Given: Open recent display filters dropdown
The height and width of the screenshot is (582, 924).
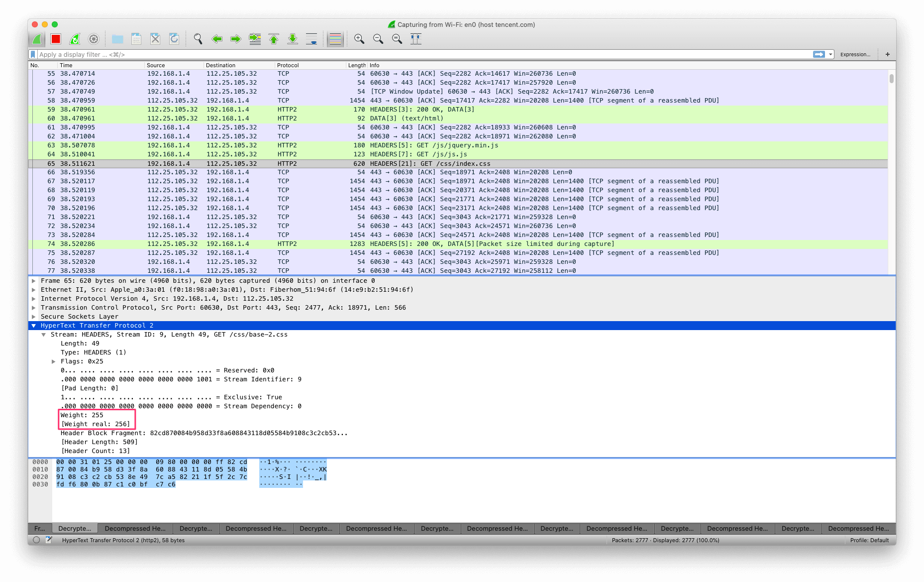Looking at the screenshot, I should point(830,54).
